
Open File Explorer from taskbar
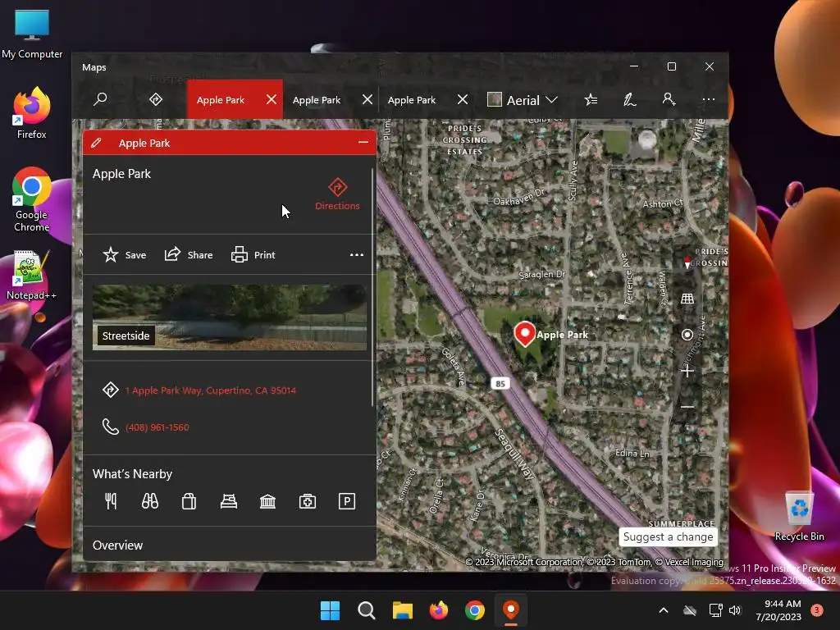pos(402,610)
